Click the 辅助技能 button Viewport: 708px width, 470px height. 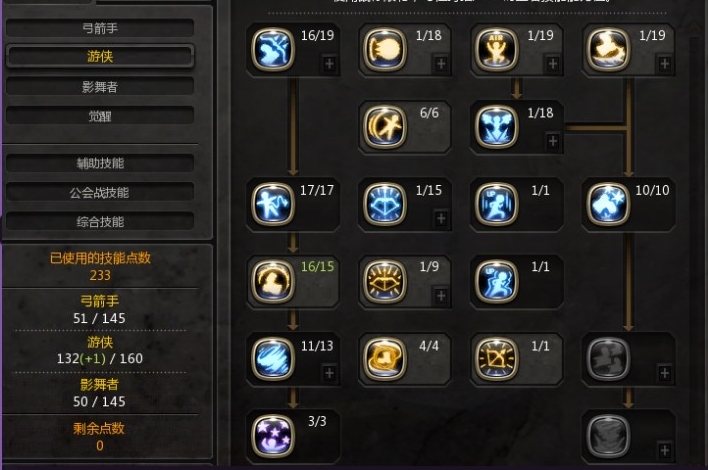click(x=100, y=163)
